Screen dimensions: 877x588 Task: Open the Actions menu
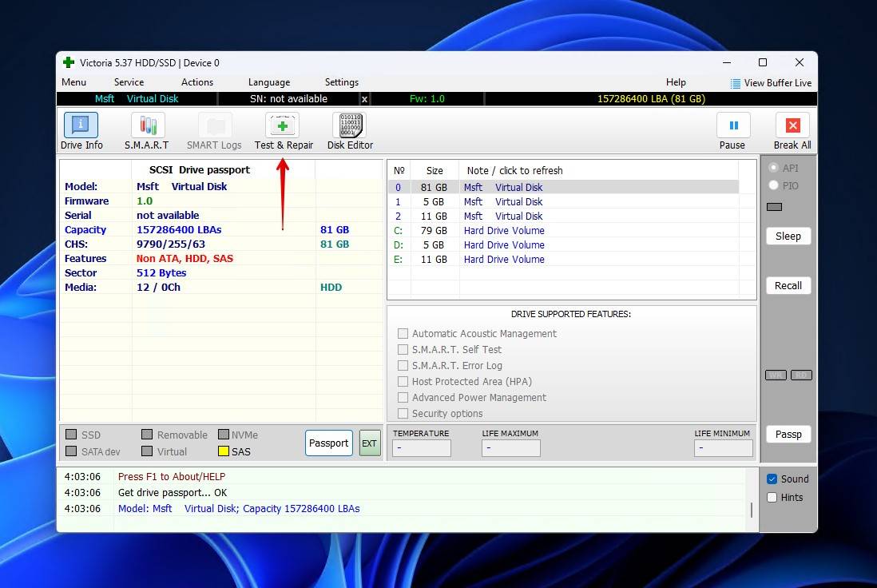(196, 82)
